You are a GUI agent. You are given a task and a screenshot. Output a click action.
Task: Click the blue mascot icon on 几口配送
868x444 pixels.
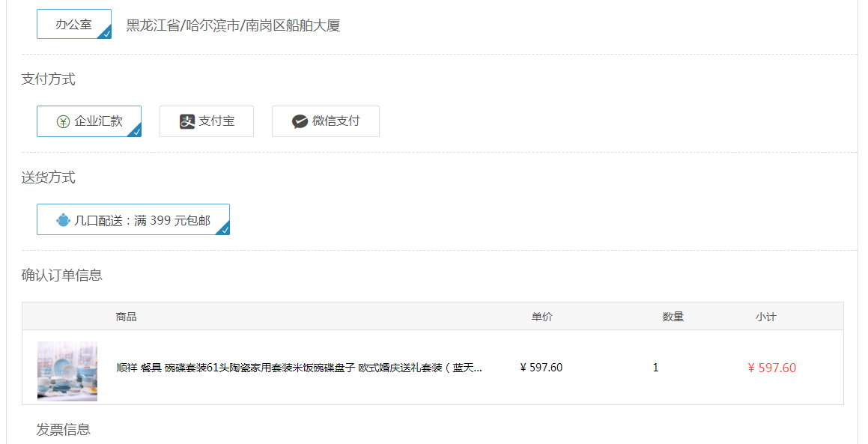pyautogui.click(x=63, y=220)
